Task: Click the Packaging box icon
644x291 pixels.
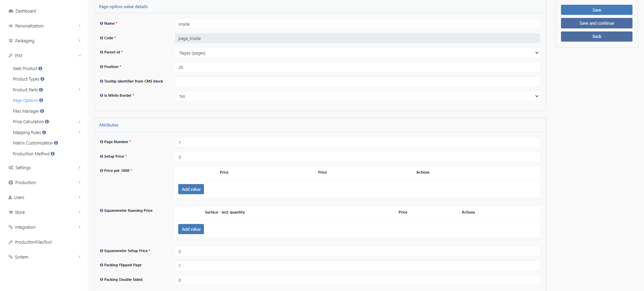Action: (x=11, y=41)
